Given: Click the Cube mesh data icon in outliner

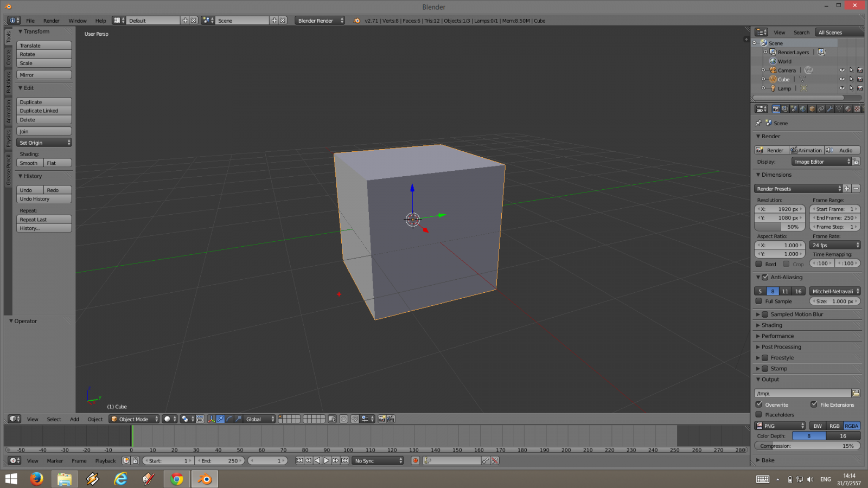Looking at the screenshot, I should point(802,79).
